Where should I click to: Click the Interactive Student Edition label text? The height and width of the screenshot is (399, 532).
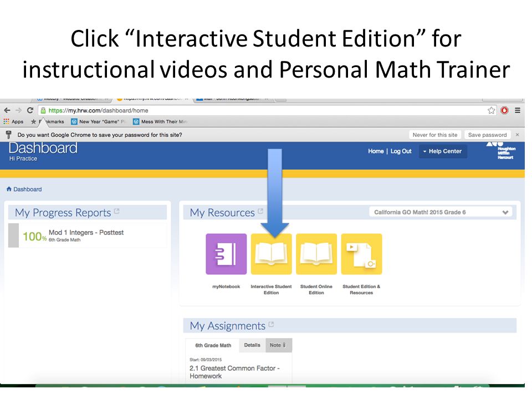271,289
